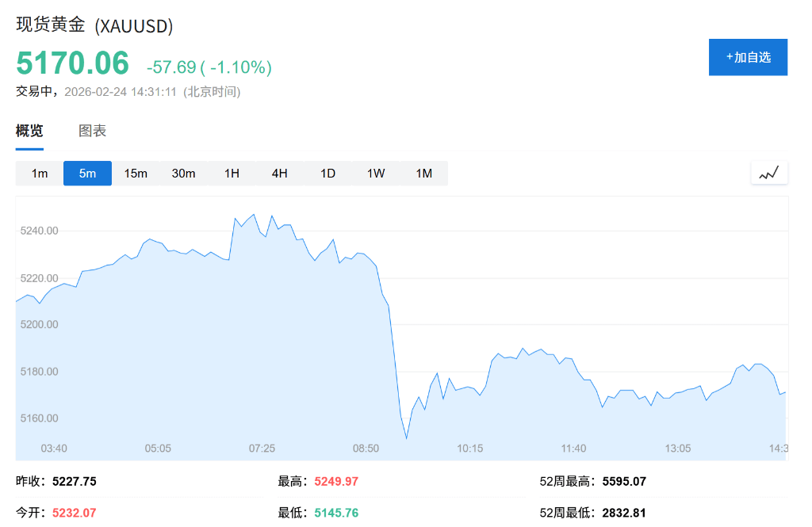Select the 1m timeframe
Image resolution: width=812 pixels, height=527 pixels.
pyautogui.click(x=39, y=173)
